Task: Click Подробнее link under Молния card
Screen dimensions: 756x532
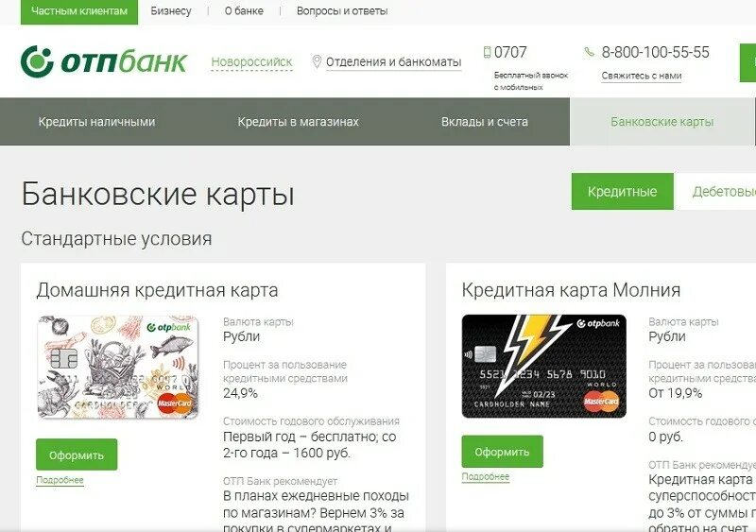Action: click(486, 476)
